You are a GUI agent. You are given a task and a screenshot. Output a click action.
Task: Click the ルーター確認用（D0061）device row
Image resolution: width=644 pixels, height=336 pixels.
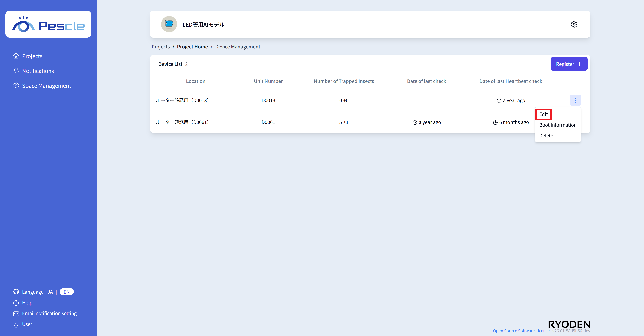click(x=182, y=122)
